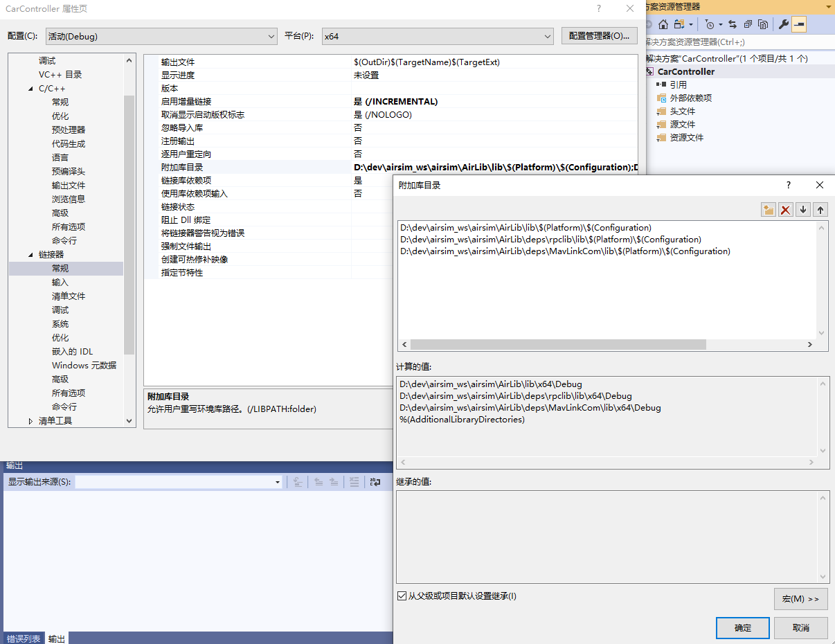
Task: Select the Home icon in Solution Explorer toolbar
Action: 663,24
